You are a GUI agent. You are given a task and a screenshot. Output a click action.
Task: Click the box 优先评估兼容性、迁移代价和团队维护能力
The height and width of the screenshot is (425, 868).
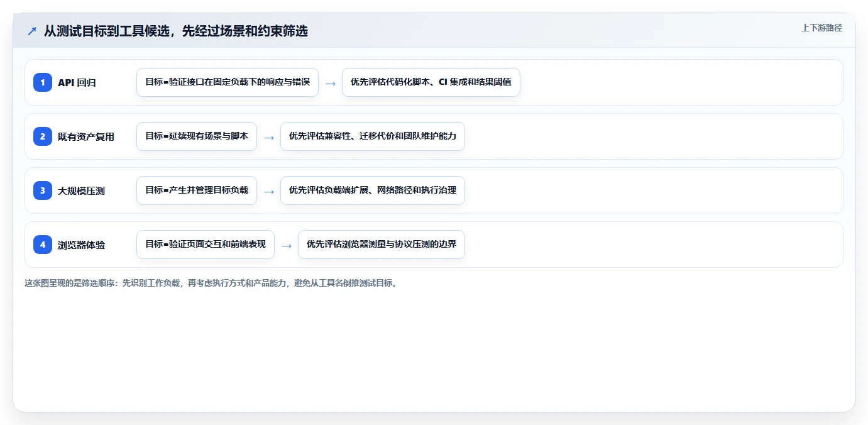373,136
